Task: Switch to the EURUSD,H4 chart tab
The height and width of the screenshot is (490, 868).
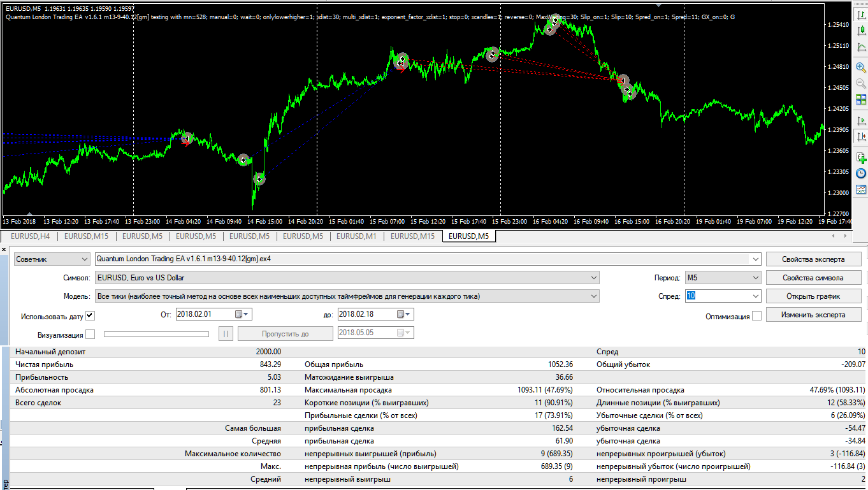Action: pyautogui.click(x=30, y=236)
